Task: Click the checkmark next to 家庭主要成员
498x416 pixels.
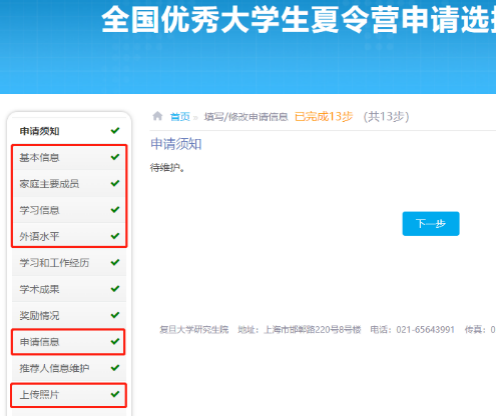Action: point(115,183)
